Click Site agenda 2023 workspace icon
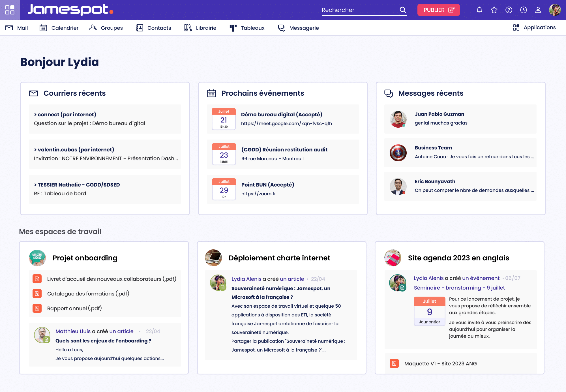This screenshot has height=392, width=566. (x=393, y=258)
